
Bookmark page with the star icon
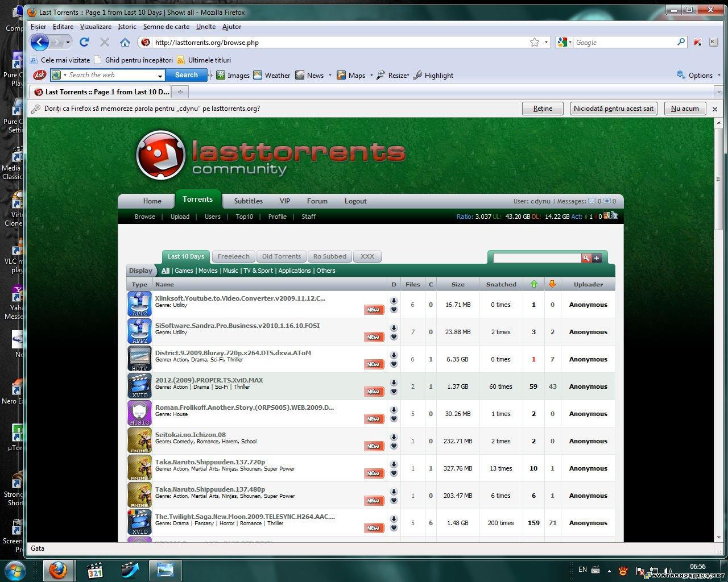pos(534,42)
